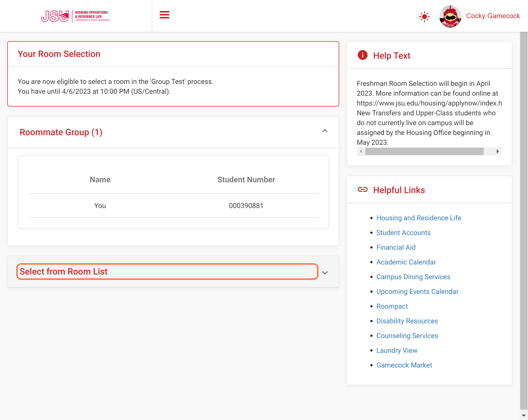This screenshot has width=528, height=420.
Task: Visit the Campus Dining Services link
Action: point(413,277)
